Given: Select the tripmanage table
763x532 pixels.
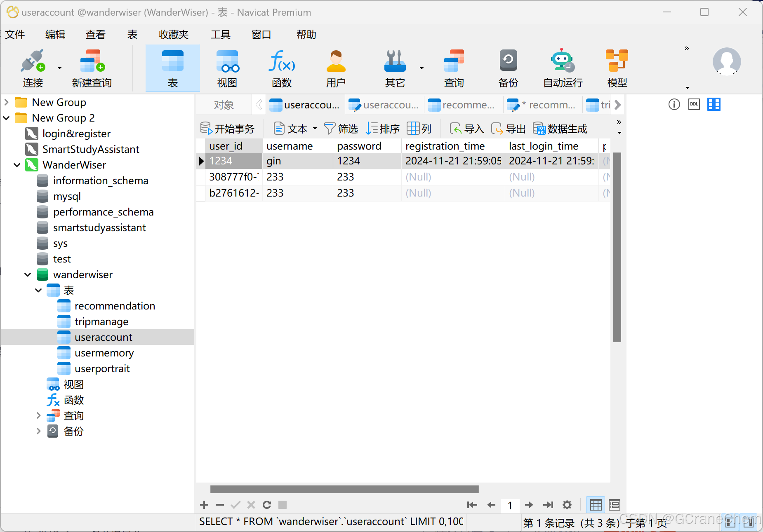Looking at the screenshot, I should [101, 321].
